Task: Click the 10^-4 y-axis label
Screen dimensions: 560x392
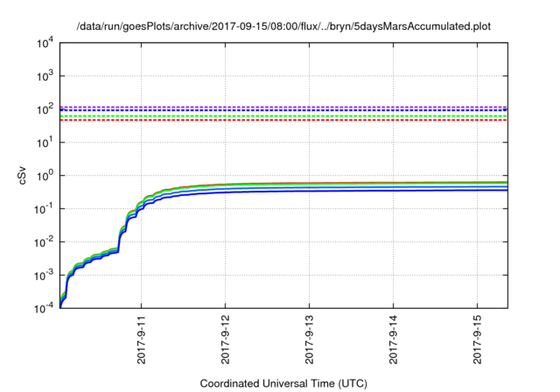Action: pos(44,308)
